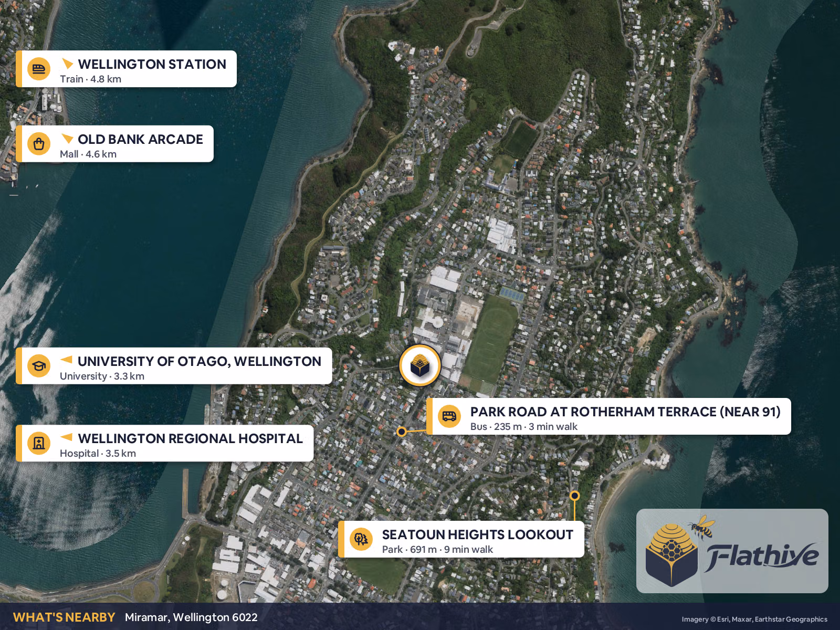Click the shopping bag icon for Old Bank Arcade

click(39, 144)
